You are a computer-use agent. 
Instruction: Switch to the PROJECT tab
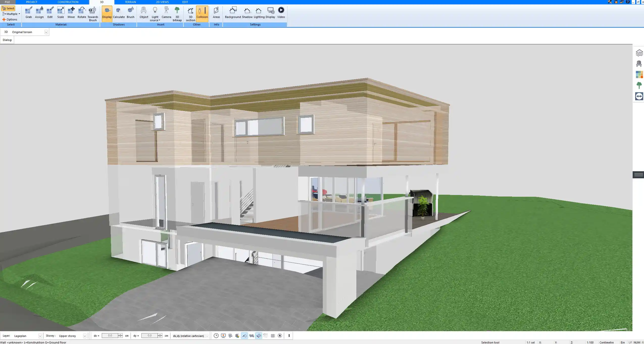[32, 2]
